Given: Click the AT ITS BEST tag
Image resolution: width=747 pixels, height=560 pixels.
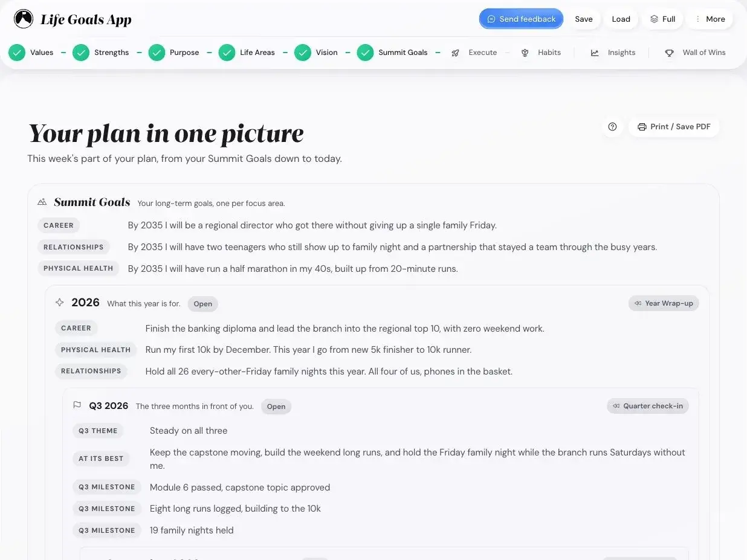Looking at the screenshot, I should coord(101,459).
